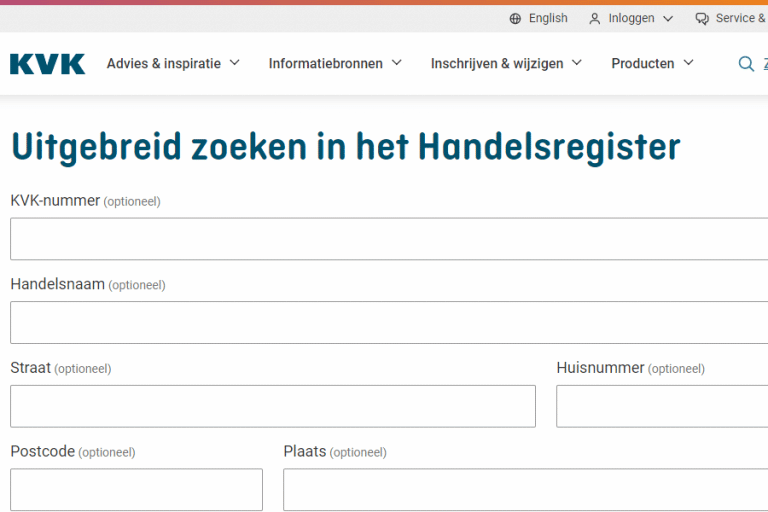Focus the Handelsnaam input field
This screenshot has height=512, width=768.
(x=389, y=322)
